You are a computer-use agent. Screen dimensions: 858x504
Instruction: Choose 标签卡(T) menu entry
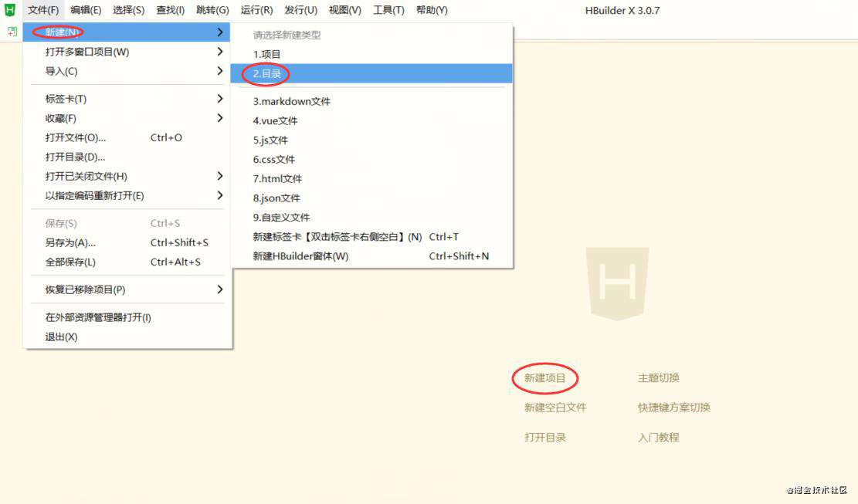[127, 99]
